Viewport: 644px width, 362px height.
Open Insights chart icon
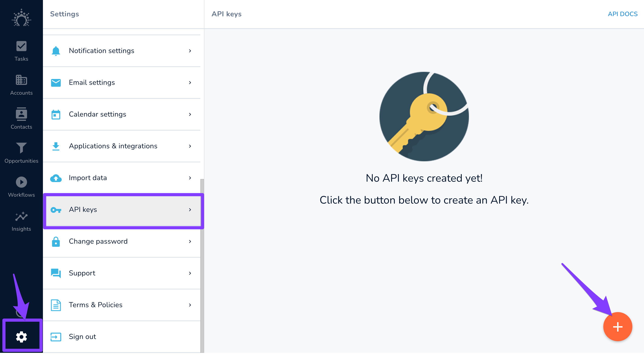[21, 216]
